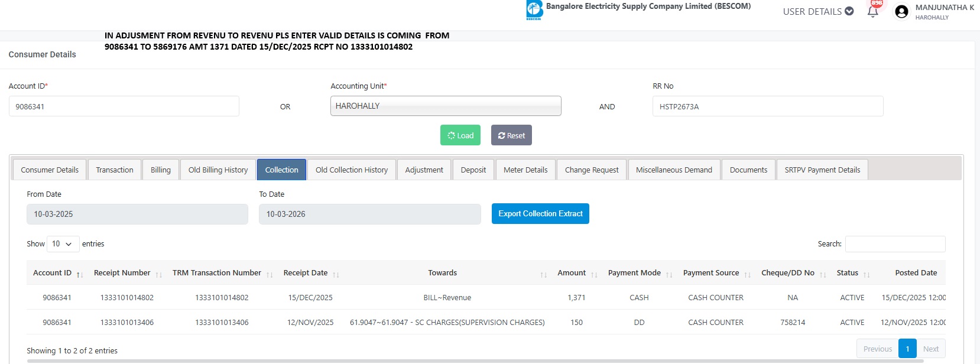Click the 758214 cheque number cell
Image resolution: width=980 pixels, height=364 pixels.
click(793, 323)
